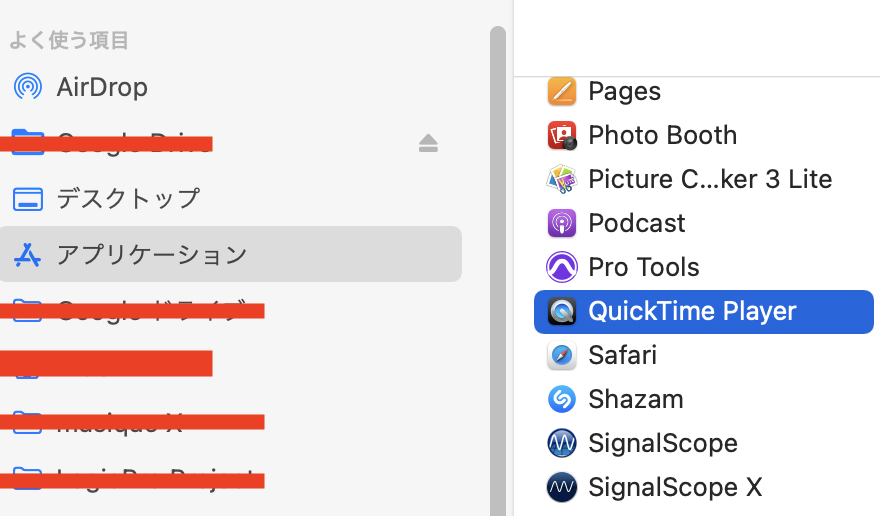Select the アプリケーション sidebar item

(152, 255)
